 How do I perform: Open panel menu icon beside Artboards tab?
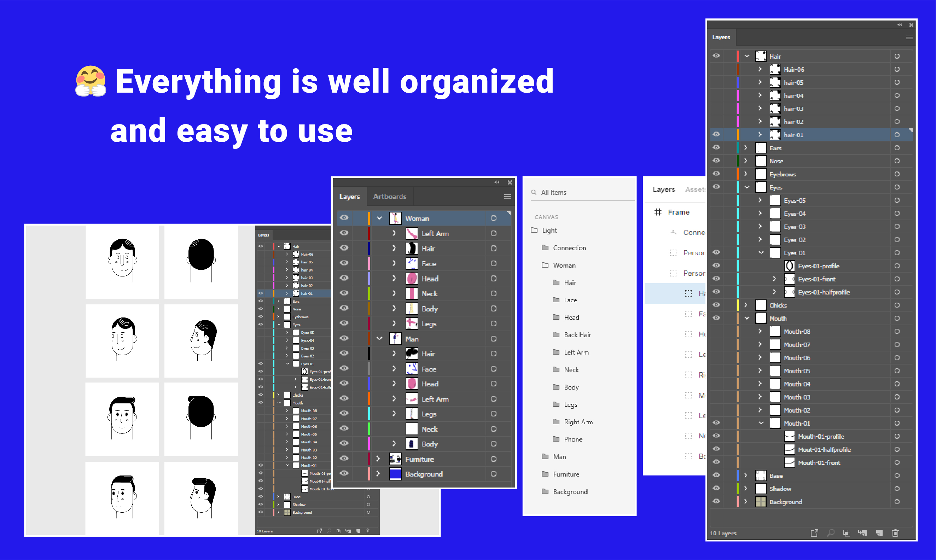[x=508, y=197]
